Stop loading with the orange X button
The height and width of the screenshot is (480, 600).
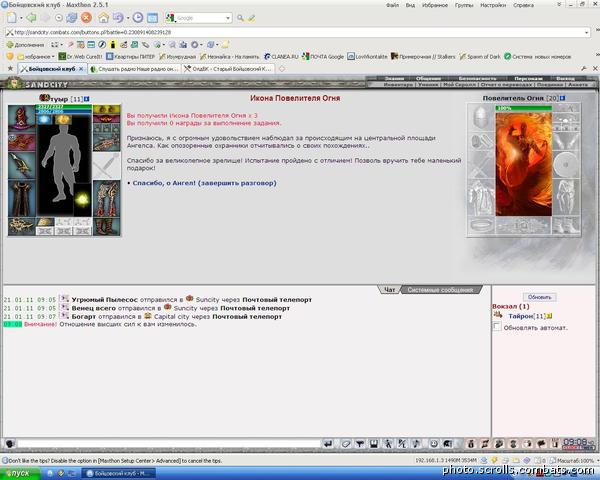point(87,18)
